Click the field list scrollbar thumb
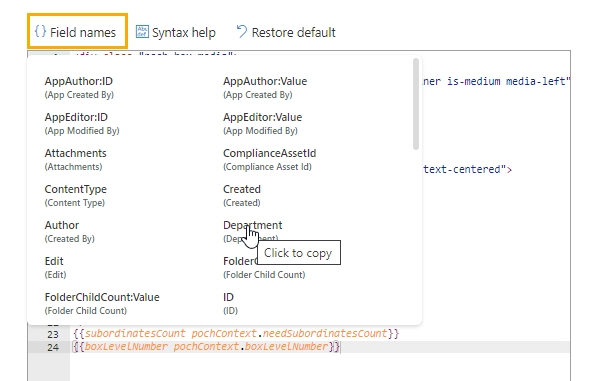The height and width of the screenshot is (381, 597). pos(416,104)
